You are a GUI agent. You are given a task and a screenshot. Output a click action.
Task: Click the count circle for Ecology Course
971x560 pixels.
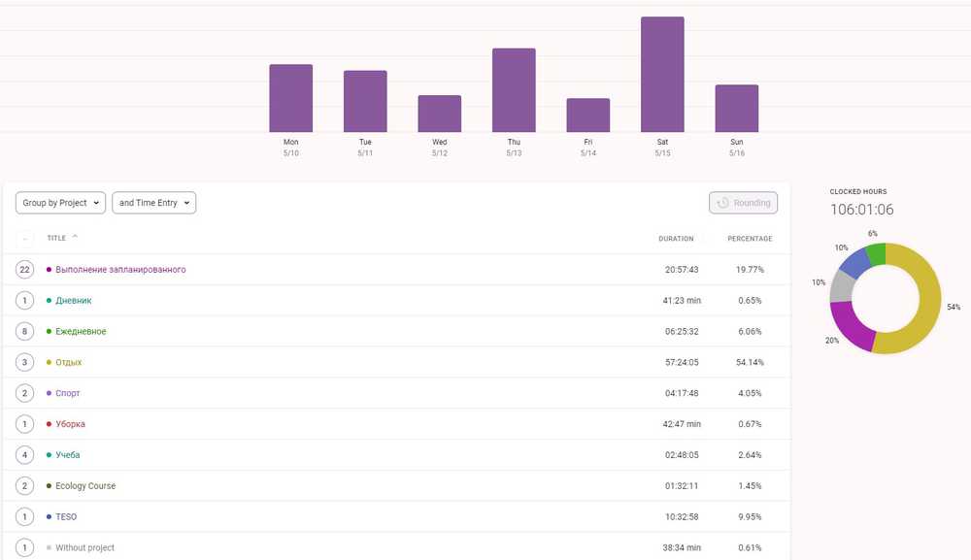pyautogui.click(x=25, y=486)
